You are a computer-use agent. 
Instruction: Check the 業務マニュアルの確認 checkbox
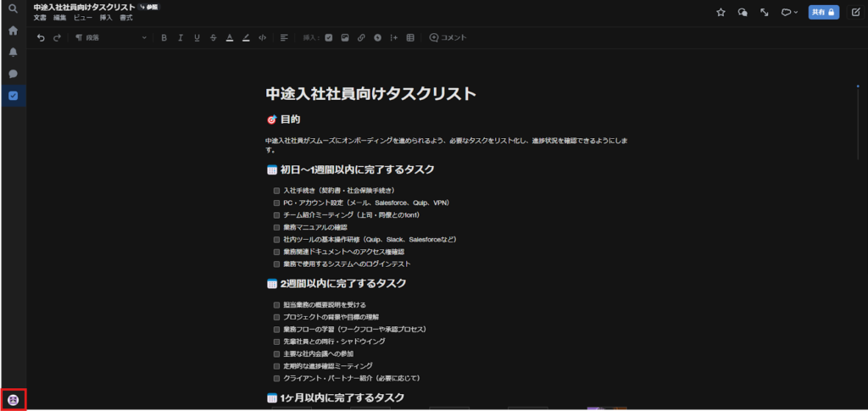tap(276, 227)
